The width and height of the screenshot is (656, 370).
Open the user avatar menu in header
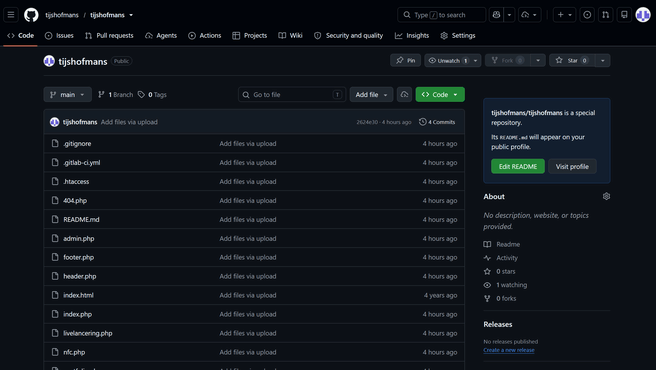[x=643, y=15]
